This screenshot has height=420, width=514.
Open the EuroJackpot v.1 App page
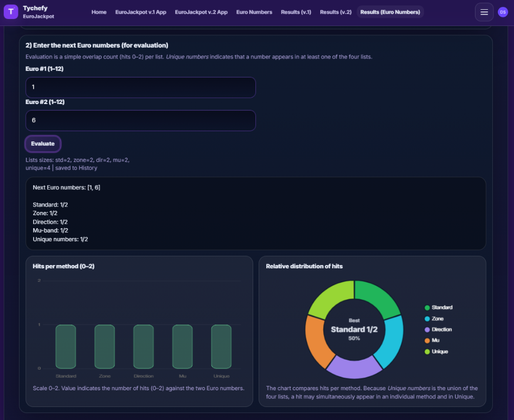(140, 12)
